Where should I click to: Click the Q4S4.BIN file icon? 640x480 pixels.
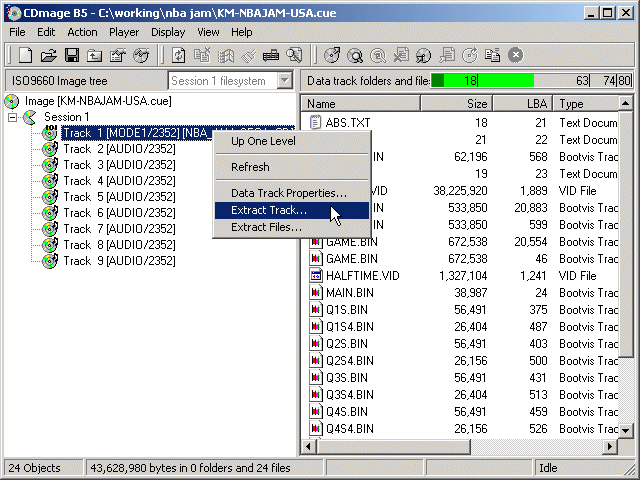(315, 429)
